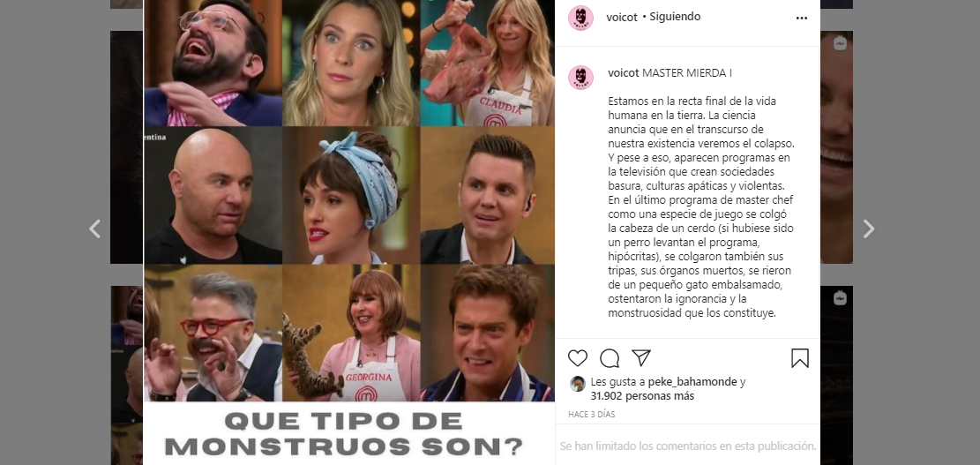Click the Georgina photo tile in collage
The width and height of the screenshot is (980, 465).
[x=351, y=333]
